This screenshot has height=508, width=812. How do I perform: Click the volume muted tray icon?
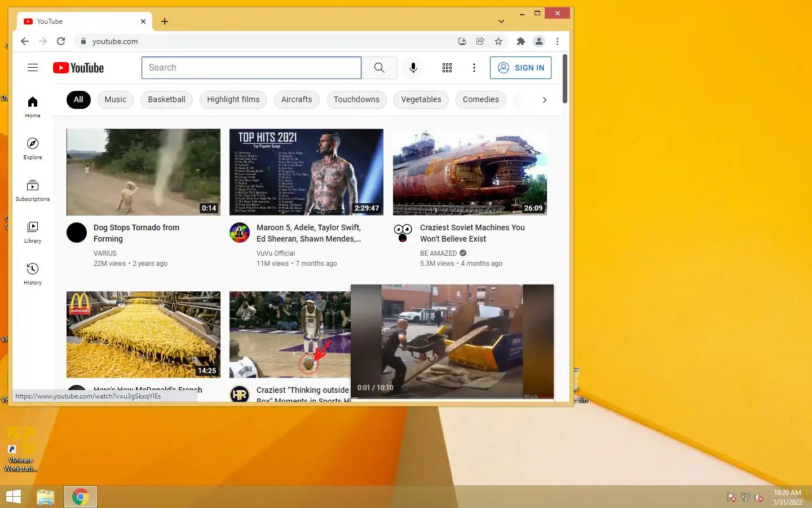pyautogui.click(x=759, y=497)
